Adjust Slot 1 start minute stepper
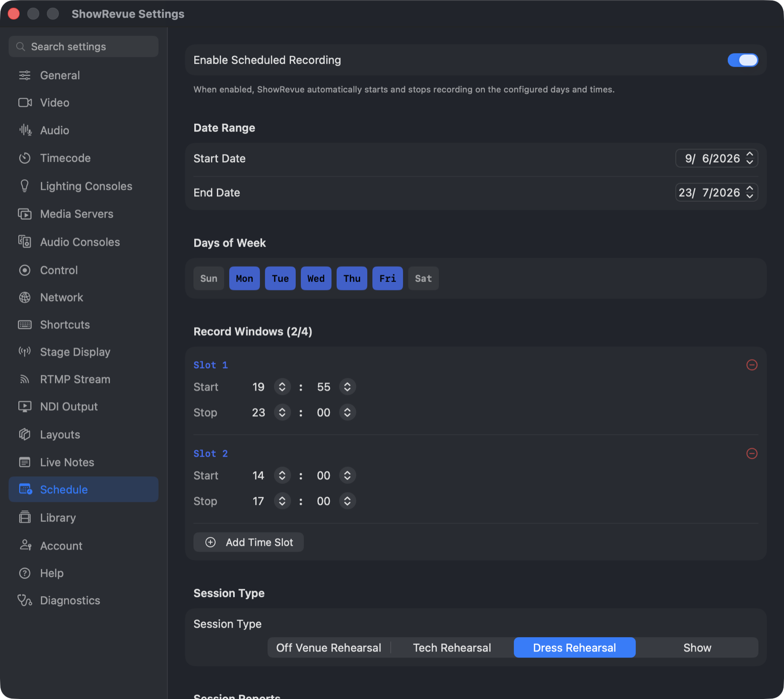Screen dimensions: 784x699 (x=347, y=387)
